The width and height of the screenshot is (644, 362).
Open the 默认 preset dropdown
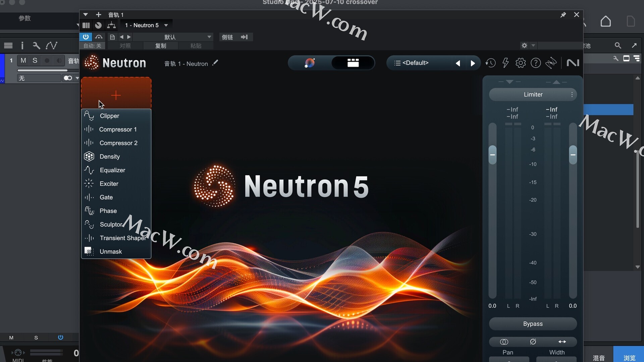(x=172, y=37)
